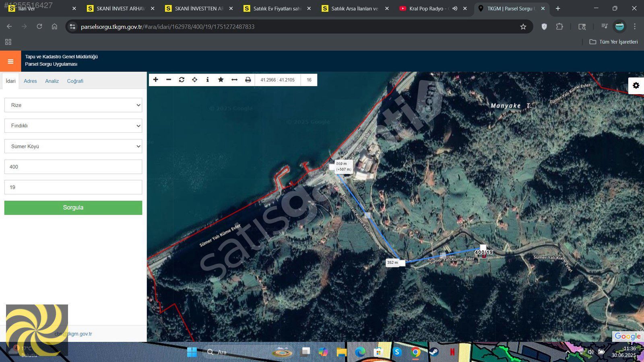Image resolution: width=644 pixels, height=362 pixels.
Task: Click the site information icon in address bar
Action: pyautogui.click(x=72, y=27)
